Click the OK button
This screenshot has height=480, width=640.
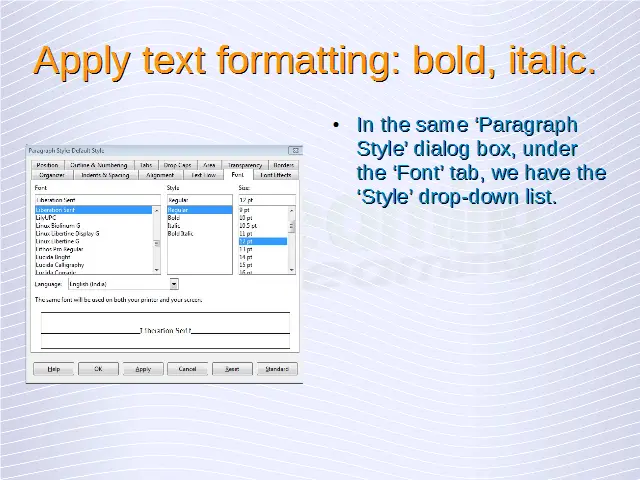98,369
